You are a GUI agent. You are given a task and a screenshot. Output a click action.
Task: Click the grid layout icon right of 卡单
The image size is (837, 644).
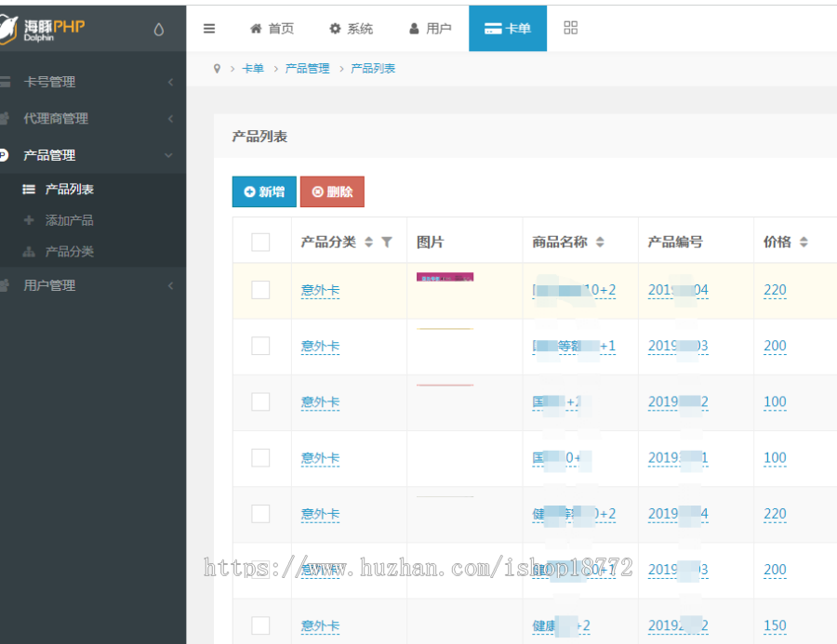click(x=570, y=28)
